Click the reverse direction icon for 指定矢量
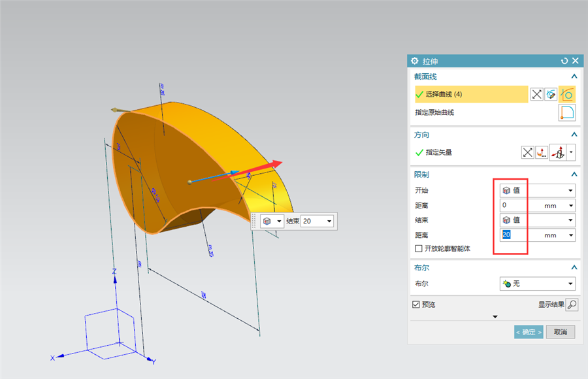Image resolution: width=588 pixels, height=379 pixels. tap(528, 152)
